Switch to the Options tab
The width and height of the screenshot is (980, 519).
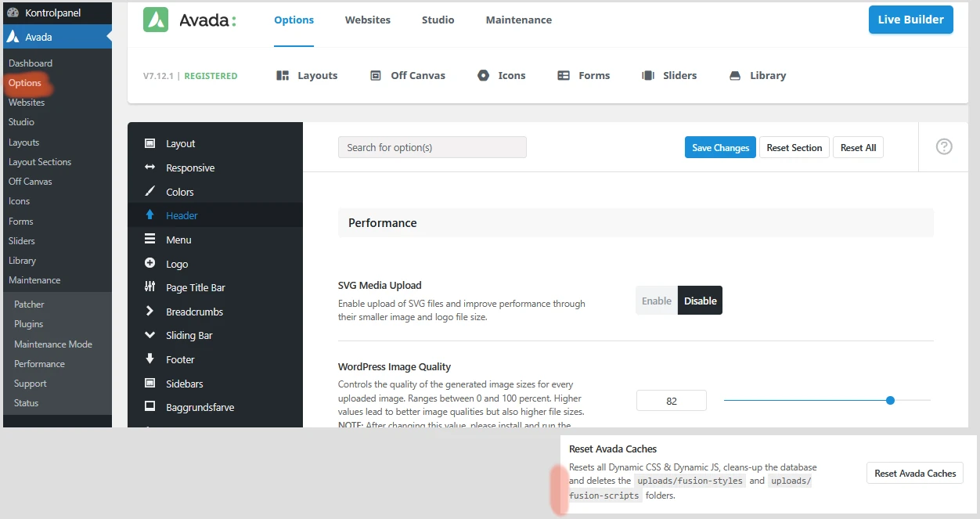[x=294, y=20]
